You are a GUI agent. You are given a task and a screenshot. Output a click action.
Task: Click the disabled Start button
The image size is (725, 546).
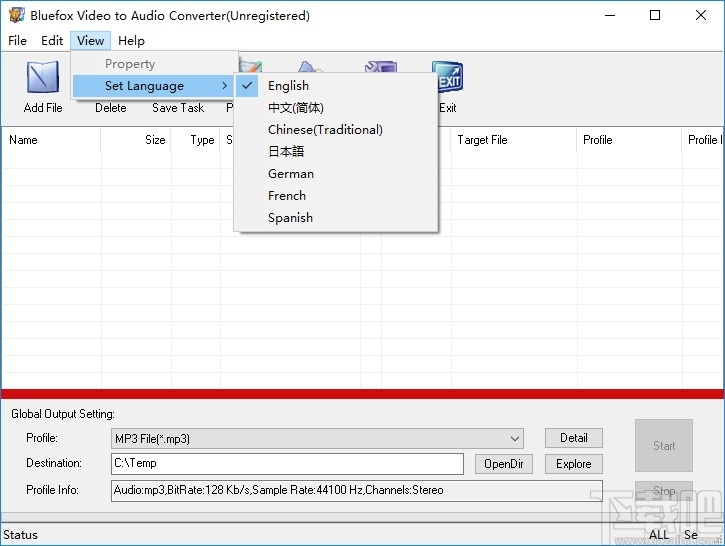664,446
